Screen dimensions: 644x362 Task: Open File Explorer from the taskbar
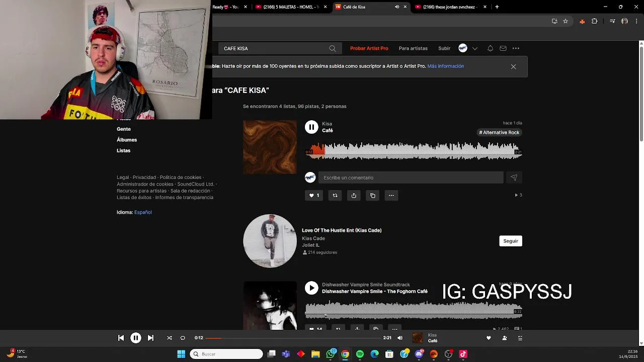(x=315, y=354)
